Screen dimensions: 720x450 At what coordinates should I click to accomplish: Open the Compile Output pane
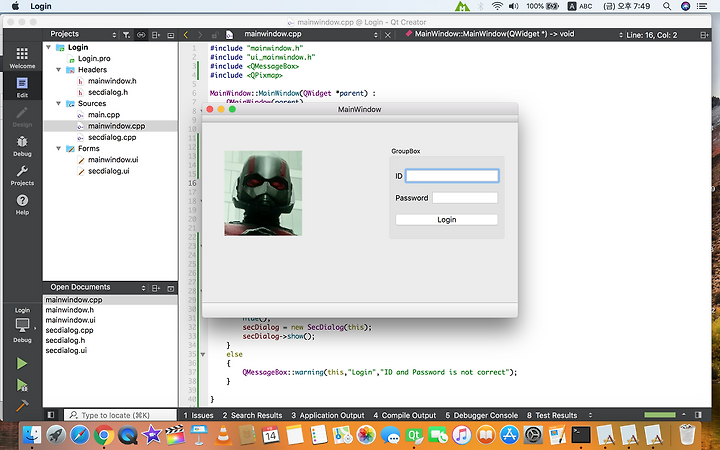coord(405,415)
